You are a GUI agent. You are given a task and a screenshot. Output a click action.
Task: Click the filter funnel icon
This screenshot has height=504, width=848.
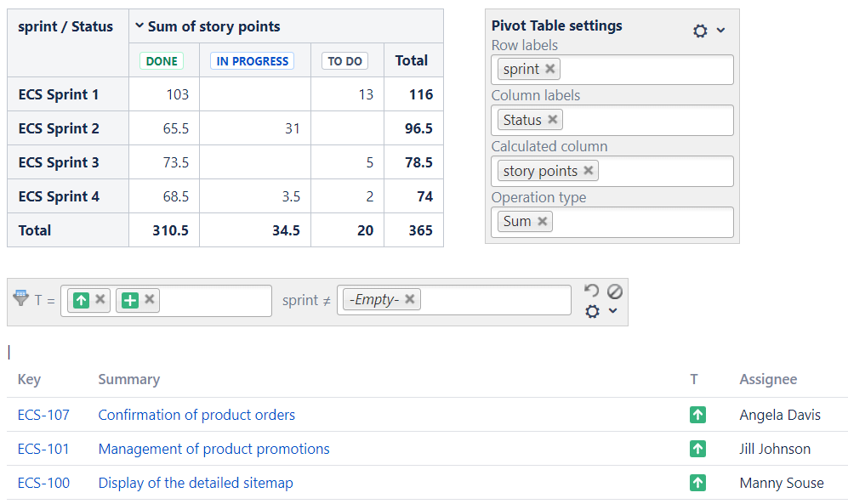[20, 298]
